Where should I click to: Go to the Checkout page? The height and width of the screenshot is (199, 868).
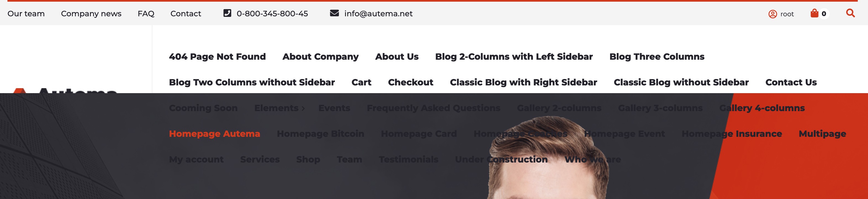click(x=411, y=82)
